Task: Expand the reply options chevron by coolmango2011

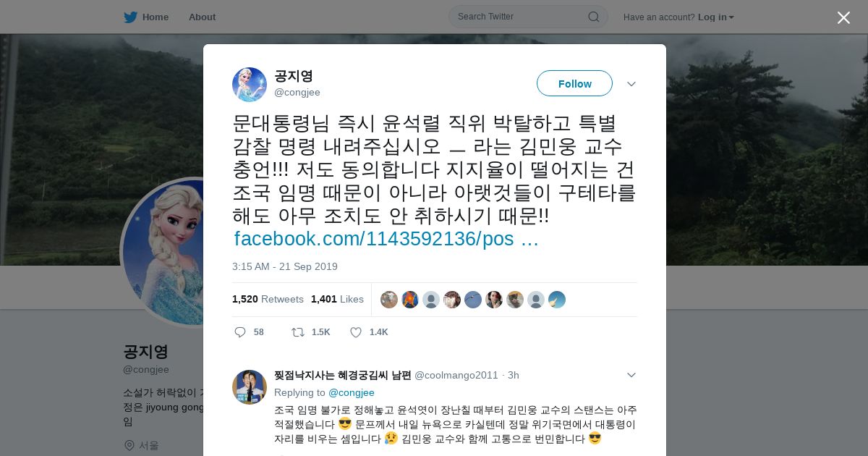Action: pyautogui.click(x=631, y=375)
